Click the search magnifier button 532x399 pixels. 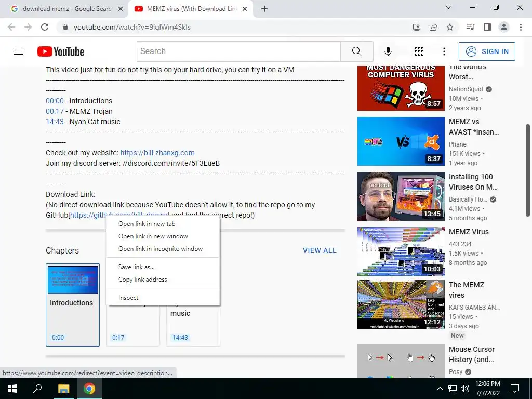coord(356,51)
